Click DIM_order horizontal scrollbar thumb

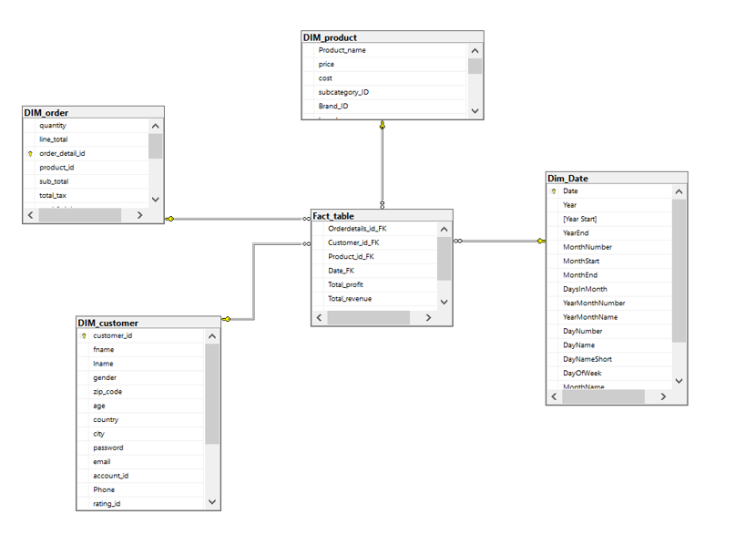80,215
